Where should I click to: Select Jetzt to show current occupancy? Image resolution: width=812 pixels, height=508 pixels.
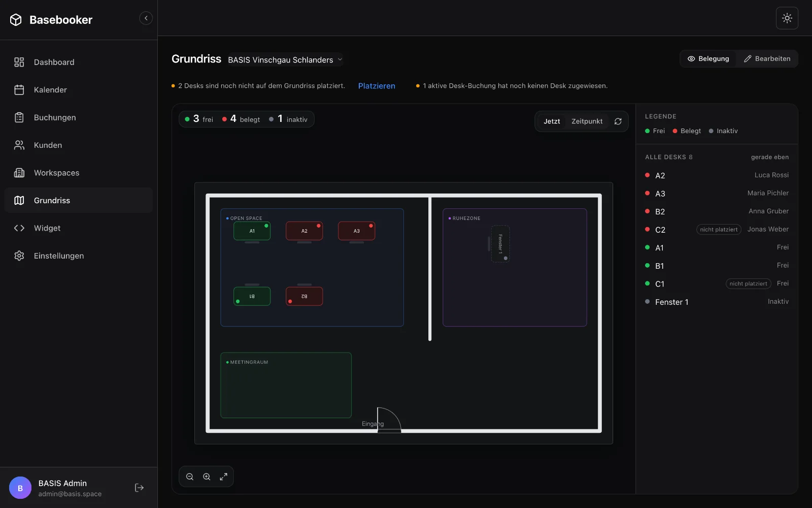click(x=552, y=121)
